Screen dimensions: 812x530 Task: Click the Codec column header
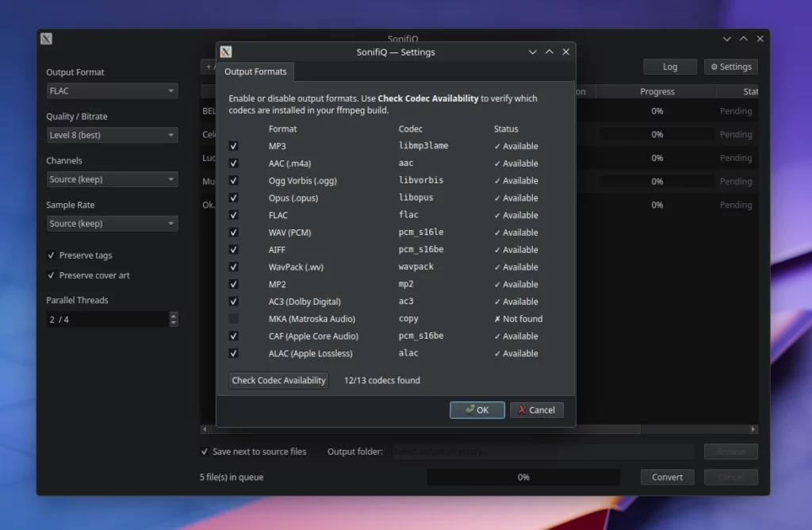pos(410,129)
